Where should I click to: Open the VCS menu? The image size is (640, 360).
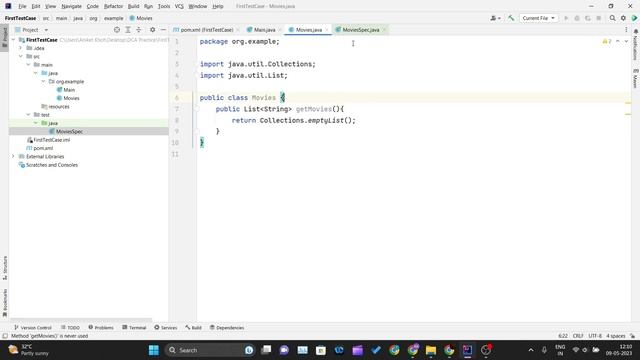179,6
